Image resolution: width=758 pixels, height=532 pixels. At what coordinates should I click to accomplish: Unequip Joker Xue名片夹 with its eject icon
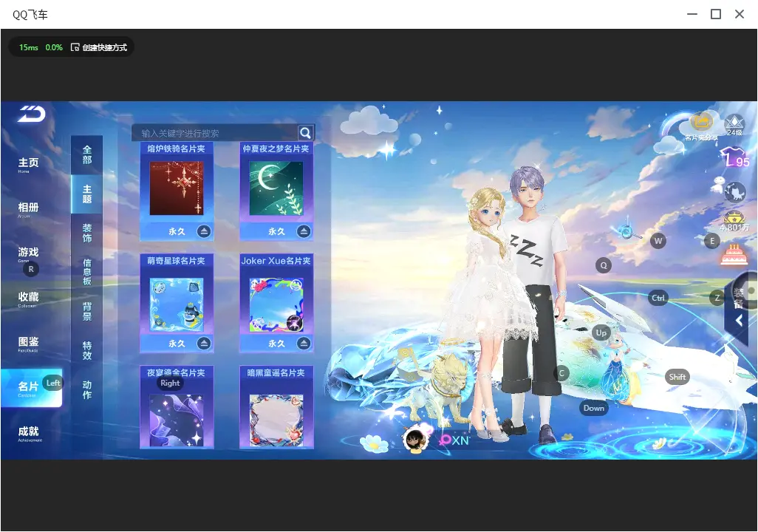coord(304,344)
